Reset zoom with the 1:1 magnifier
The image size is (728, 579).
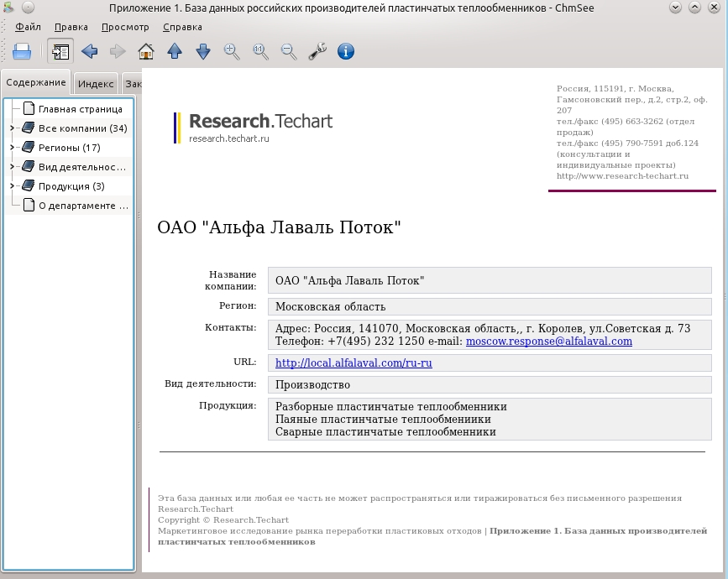pyautogui.click(x=260, y=51)
